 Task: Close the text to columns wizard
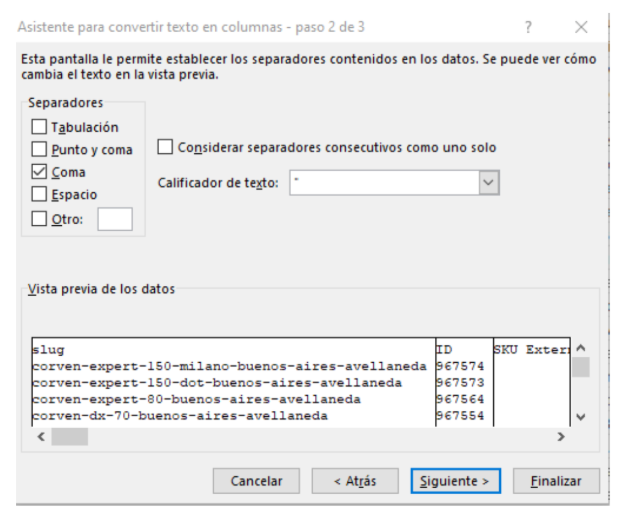click(x=582, y=27)
